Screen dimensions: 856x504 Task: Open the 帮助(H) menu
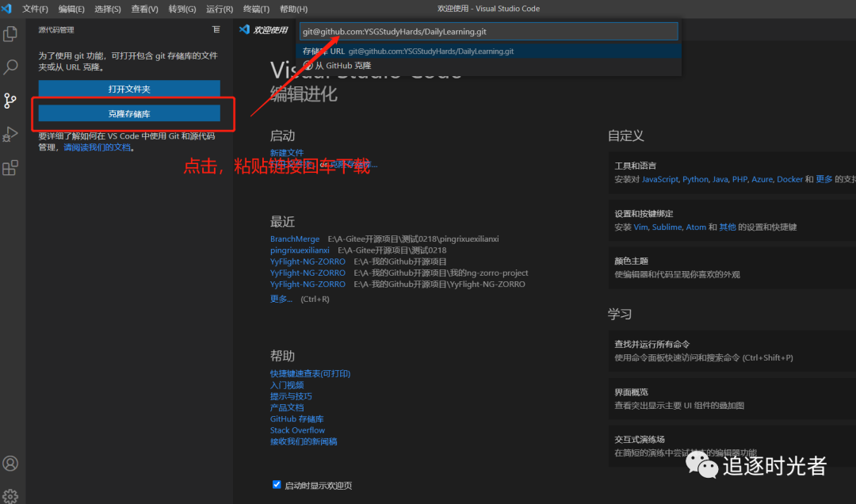click(x=294, y=9)
